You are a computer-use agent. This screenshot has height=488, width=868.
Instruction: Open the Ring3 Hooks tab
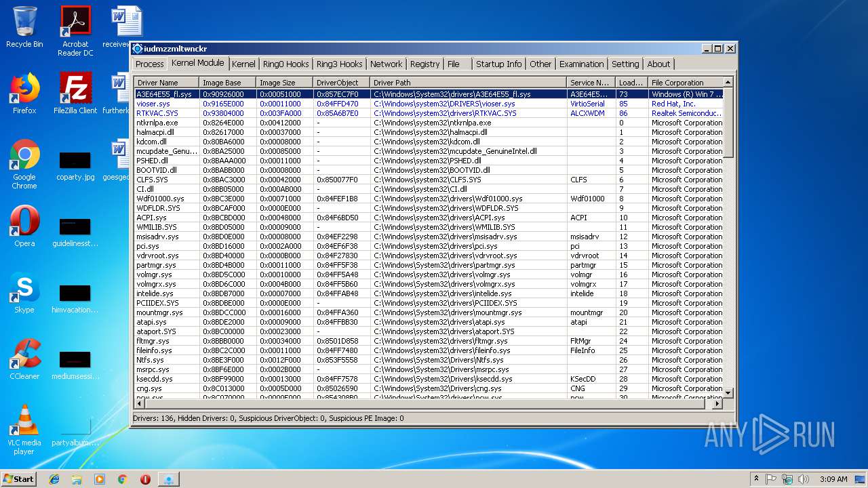(340, 64)
